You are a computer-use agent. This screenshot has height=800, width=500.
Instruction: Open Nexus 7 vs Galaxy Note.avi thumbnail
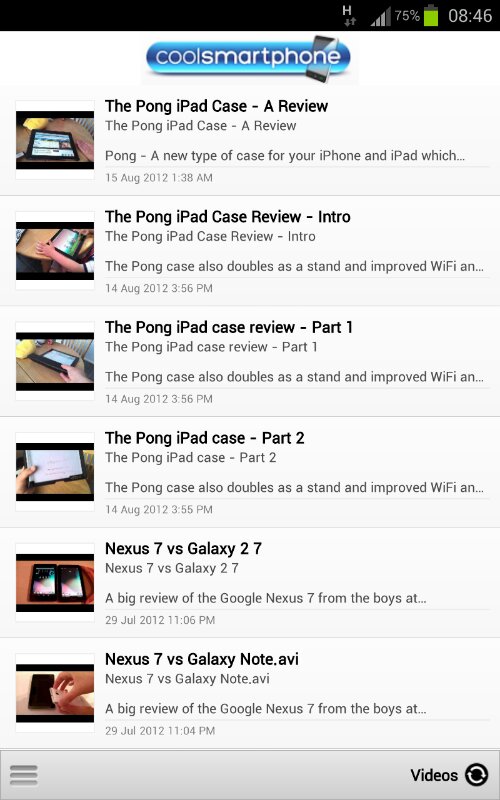(x=55, y=693)
